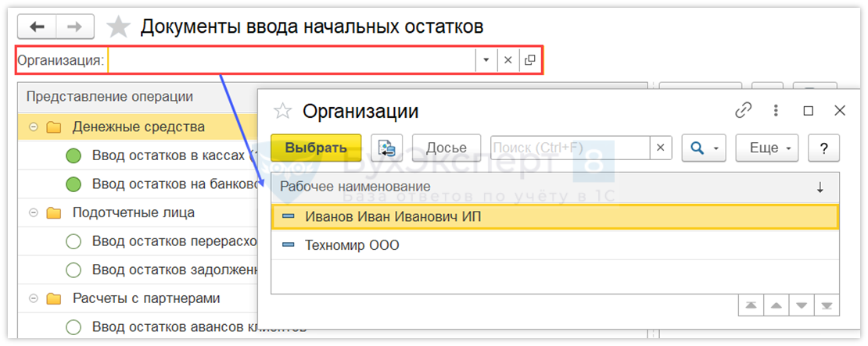Image resolution: width=868 pixels, height=346 pixels.
Task: Select the Ввод остатков авансов клиентов row
Action: pos(138,326)
